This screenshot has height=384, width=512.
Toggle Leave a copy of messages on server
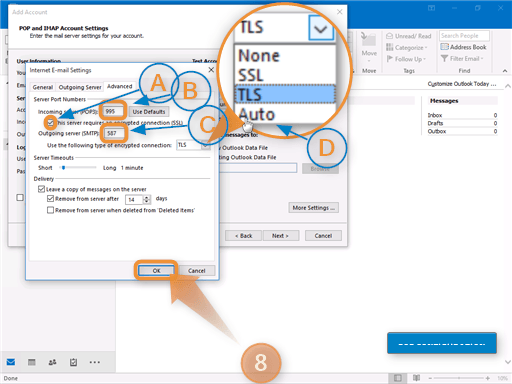pos(41,189)
